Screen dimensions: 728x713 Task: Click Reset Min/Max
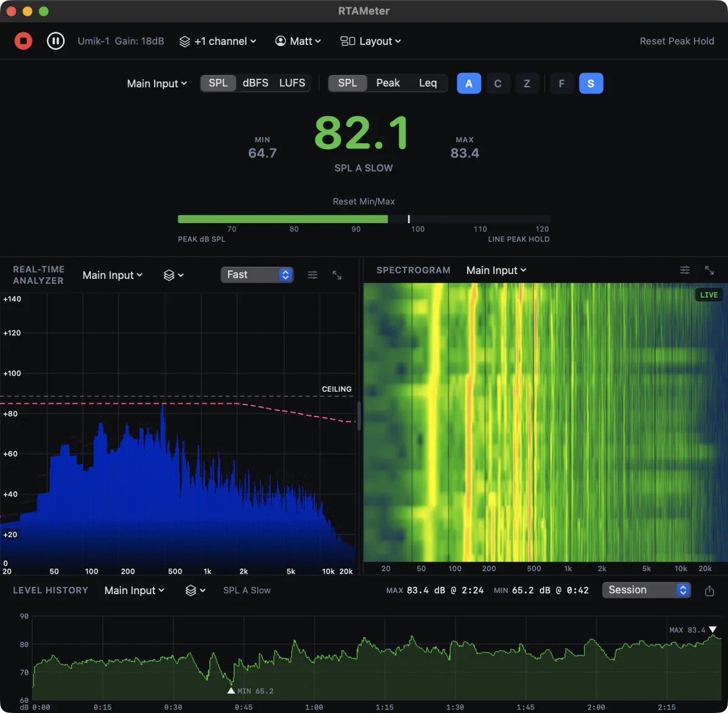364,201
